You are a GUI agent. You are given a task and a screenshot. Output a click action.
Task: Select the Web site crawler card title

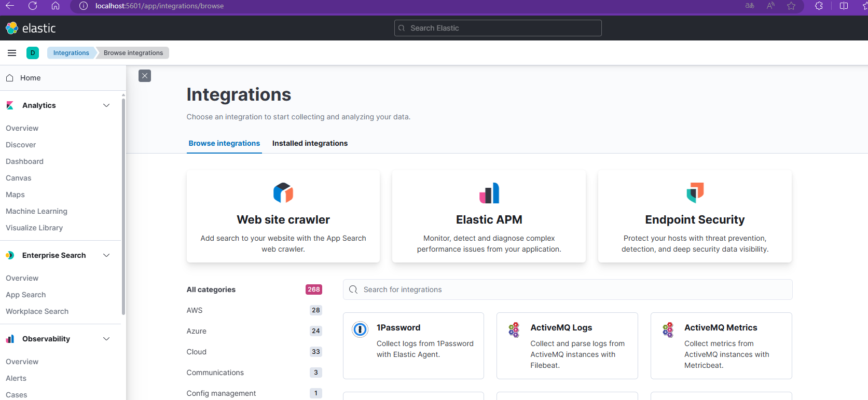(x=283, y=219)
